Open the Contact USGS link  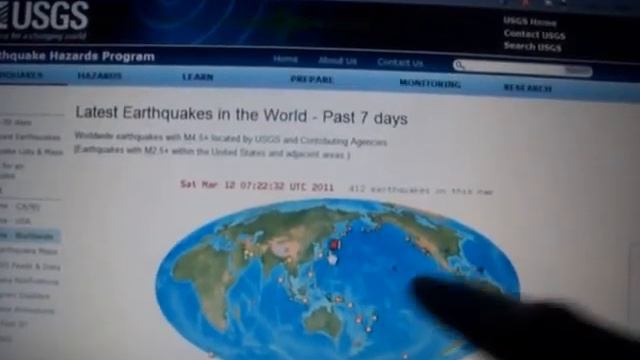point(534,35)
